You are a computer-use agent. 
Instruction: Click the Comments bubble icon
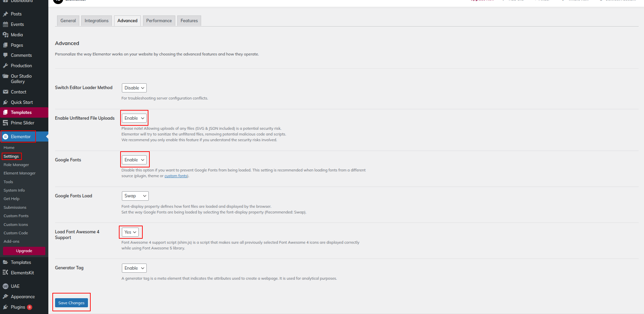pos(5,55)
